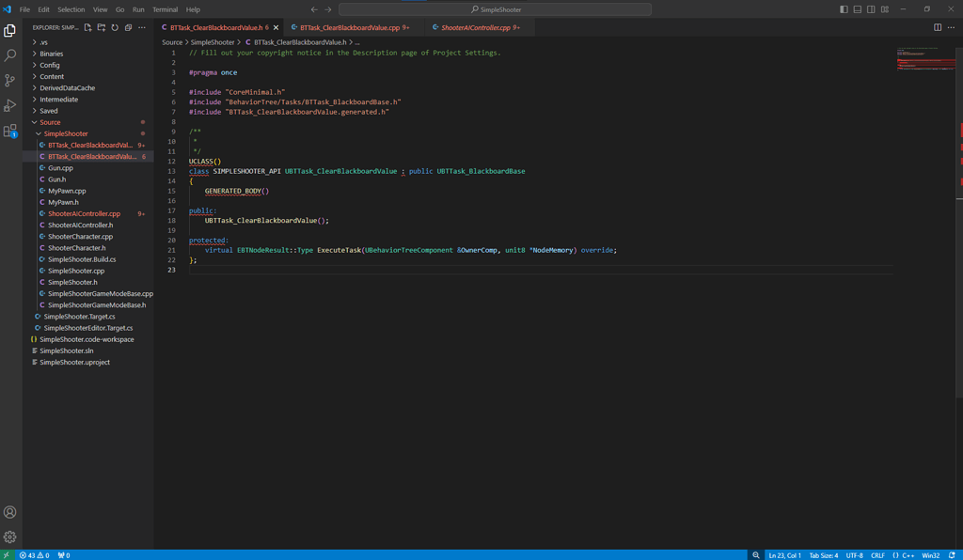Toggle the secondary side bar visibility

(x=871, y=9)
